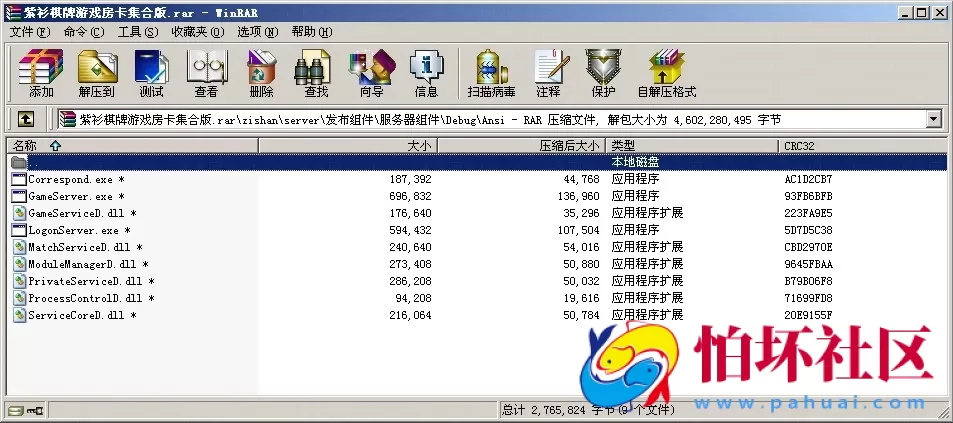The width and height of the screenshot is (953, 423).
Task: Click the LogonServer.exe file icon
Action: pos(19,230)
